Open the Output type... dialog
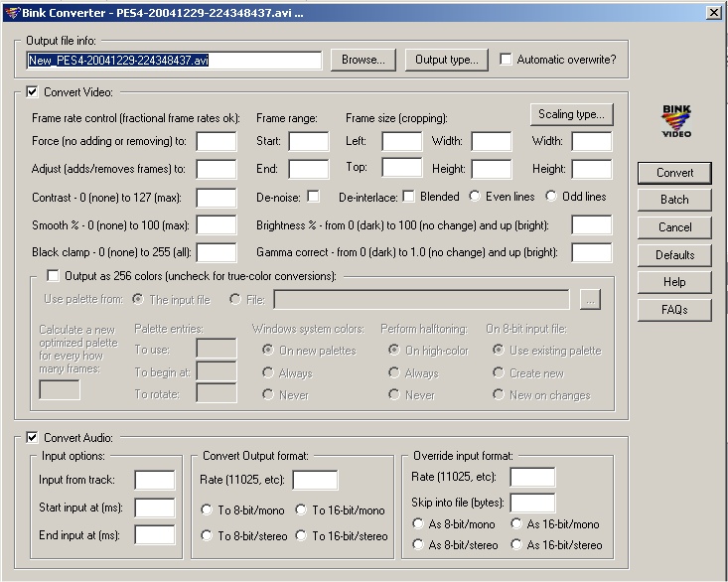 (x=446, y=60)
